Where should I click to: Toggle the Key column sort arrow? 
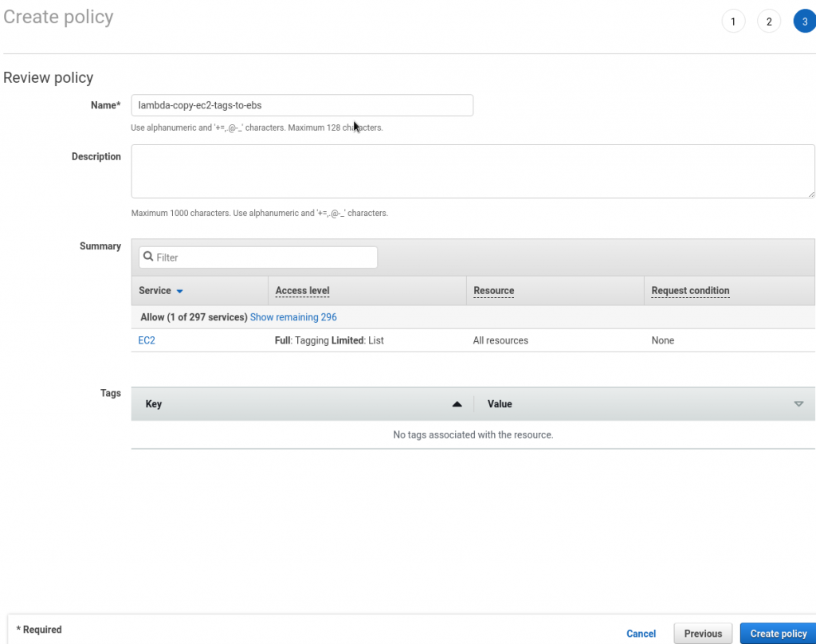click(457, 404)
